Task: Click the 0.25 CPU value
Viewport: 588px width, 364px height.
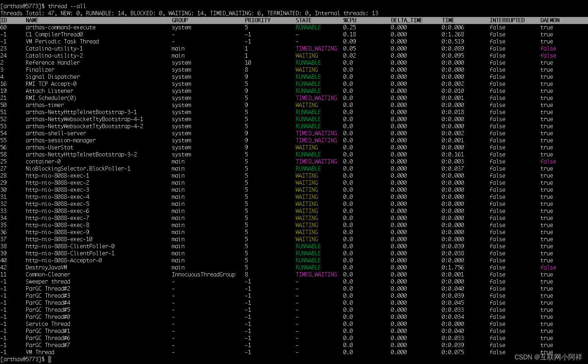Action: 349,27
